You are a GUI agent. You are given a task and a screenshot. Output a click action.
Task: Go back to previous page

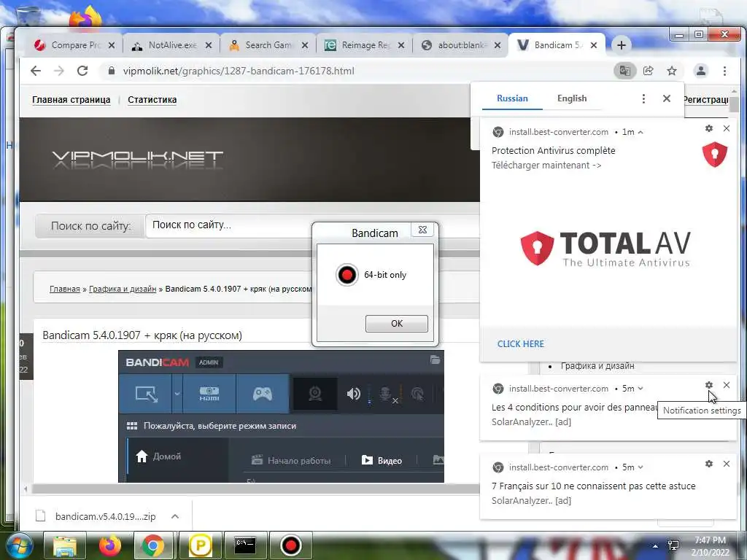pos(36,71)
